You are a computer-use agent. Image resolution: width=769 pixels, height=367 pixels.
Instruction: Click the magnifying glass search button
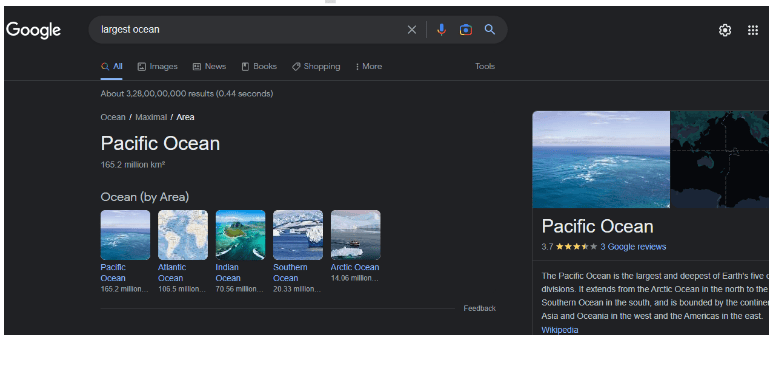click(x=490, y=29)
